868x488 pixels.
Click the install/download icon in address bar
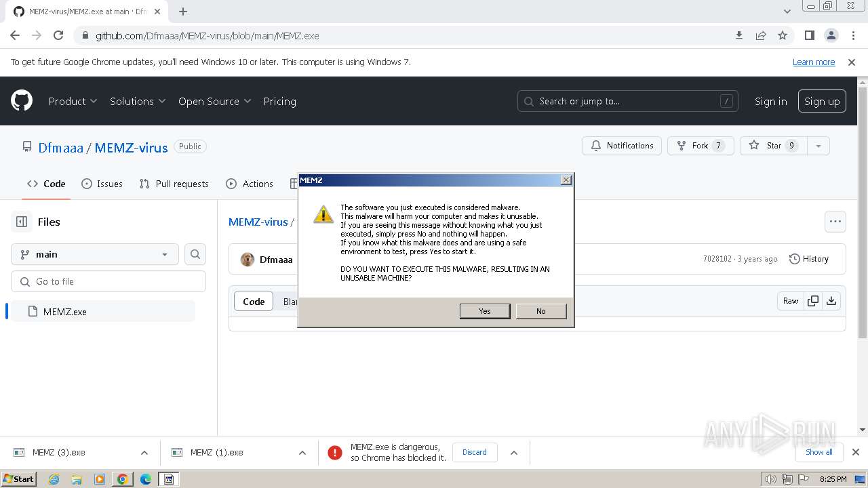click(739, 35)
